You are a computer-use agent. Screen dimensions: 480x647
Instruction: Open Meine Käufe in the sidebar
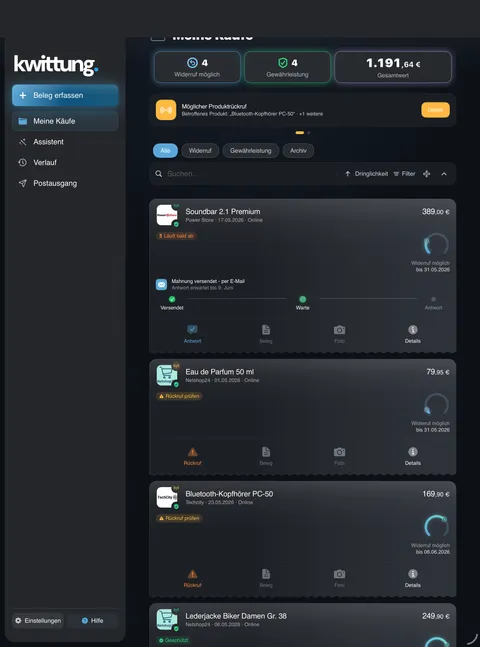click(x=65, y=121)
